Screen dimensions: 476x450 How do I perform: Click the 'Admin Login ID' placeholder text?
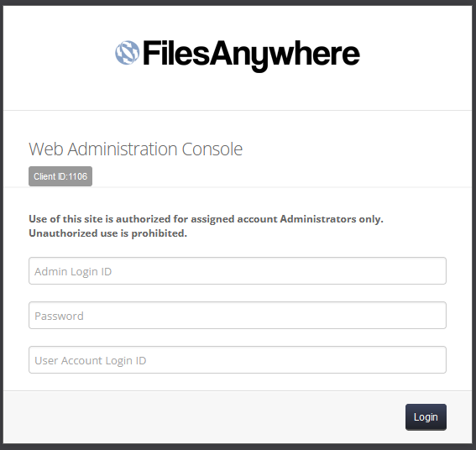[x=73, y=271]
